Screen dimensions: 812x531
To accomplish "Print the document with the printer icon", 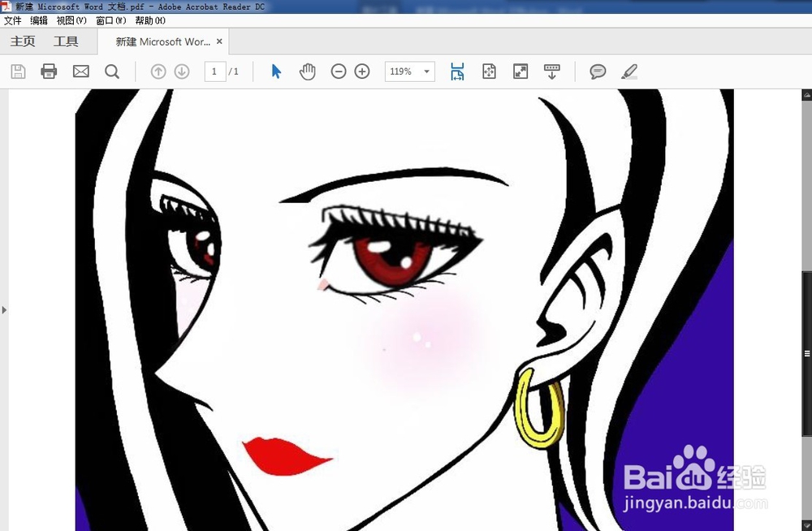I will click(x=49, y=71).
